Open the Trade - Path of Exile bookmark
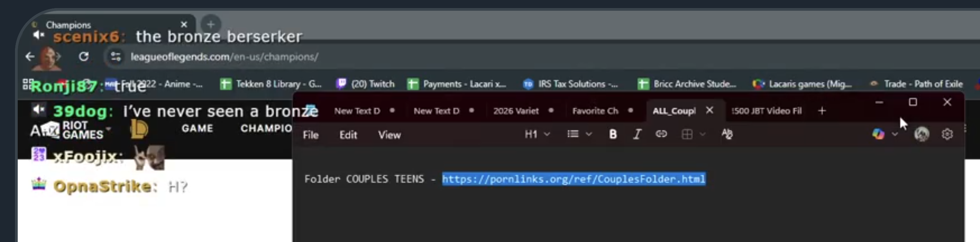 click(916, 84)
